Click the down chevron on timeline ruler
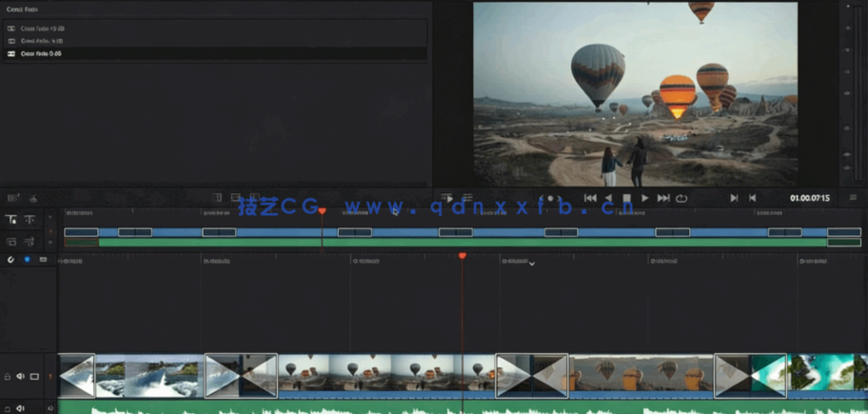The height and width of the screenshot is (414, 868). pos(532,264)
